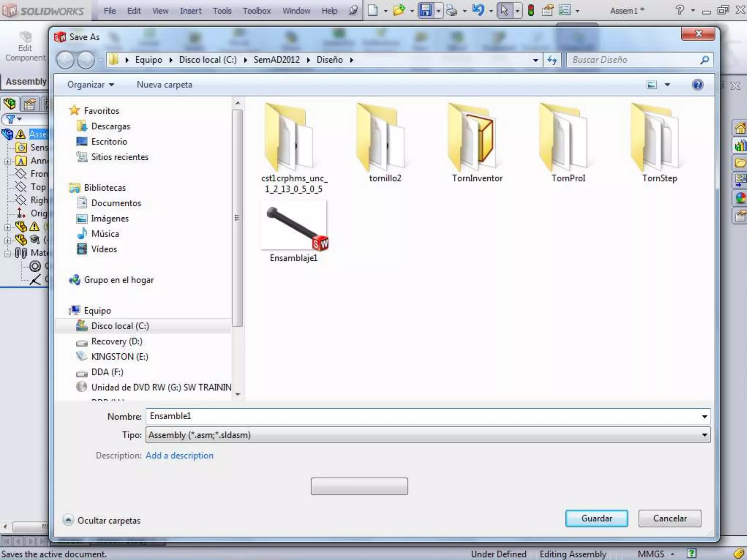747x560 pixels.
Task: Click the Print toolbar icon
Action: pyautogui.click(x=452, y=10)
